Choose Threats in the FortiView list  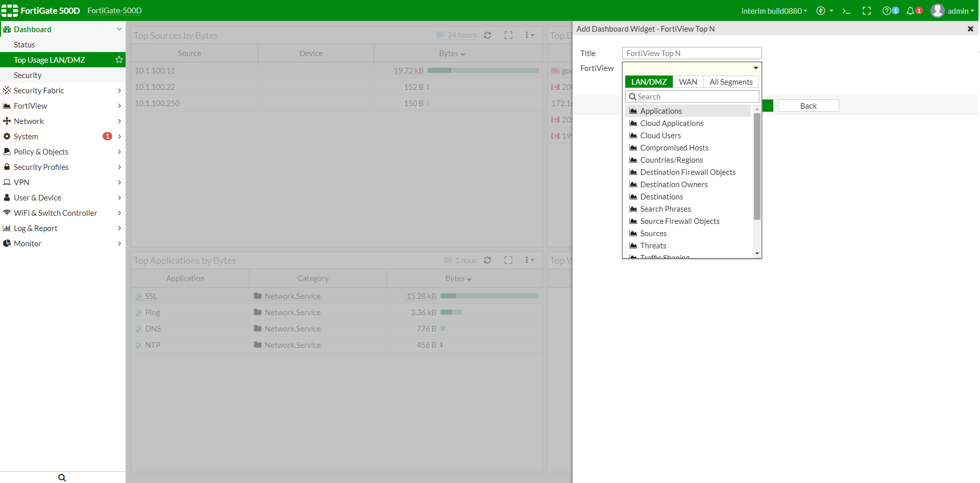click(688, 245)
